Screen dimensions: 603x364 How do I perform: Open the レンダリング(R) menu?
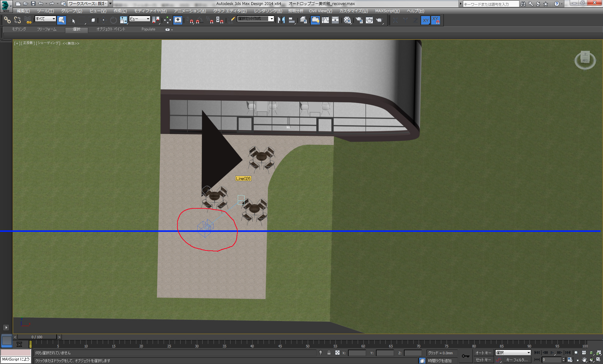268,11
